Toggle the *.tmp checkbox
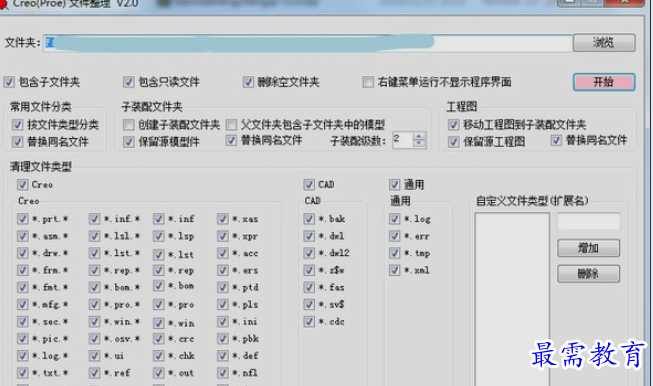 394,253
